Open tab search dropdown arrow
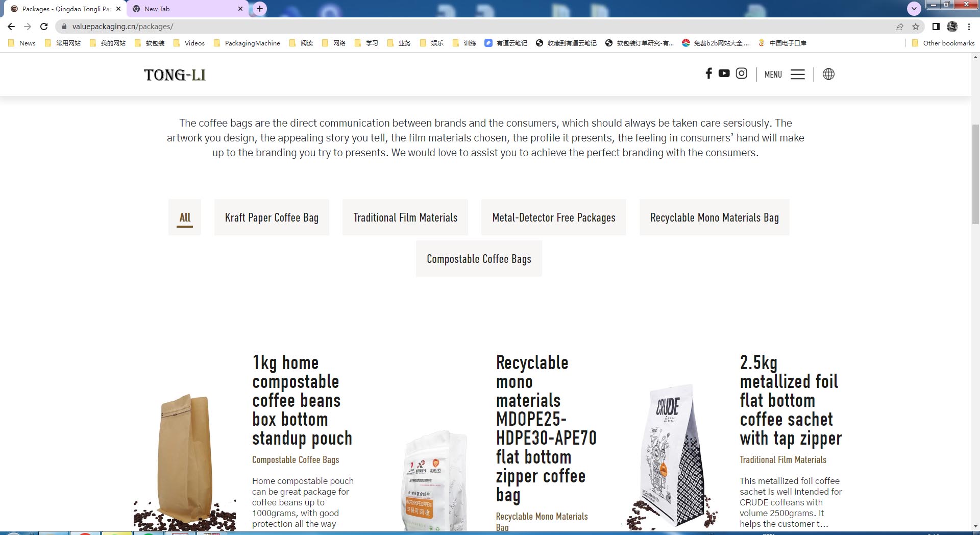This screenshot has width=980, height=535. coord(914,9)
